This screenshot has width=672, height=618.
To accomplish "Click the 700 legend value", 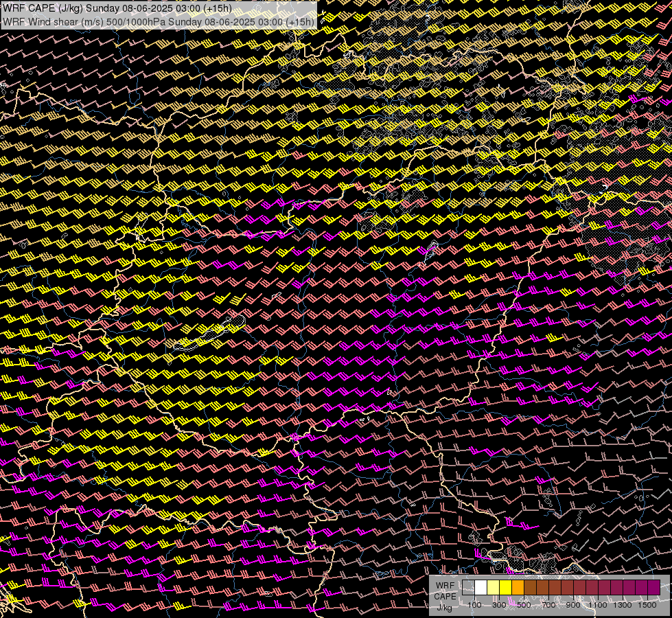I will [548, 605].
